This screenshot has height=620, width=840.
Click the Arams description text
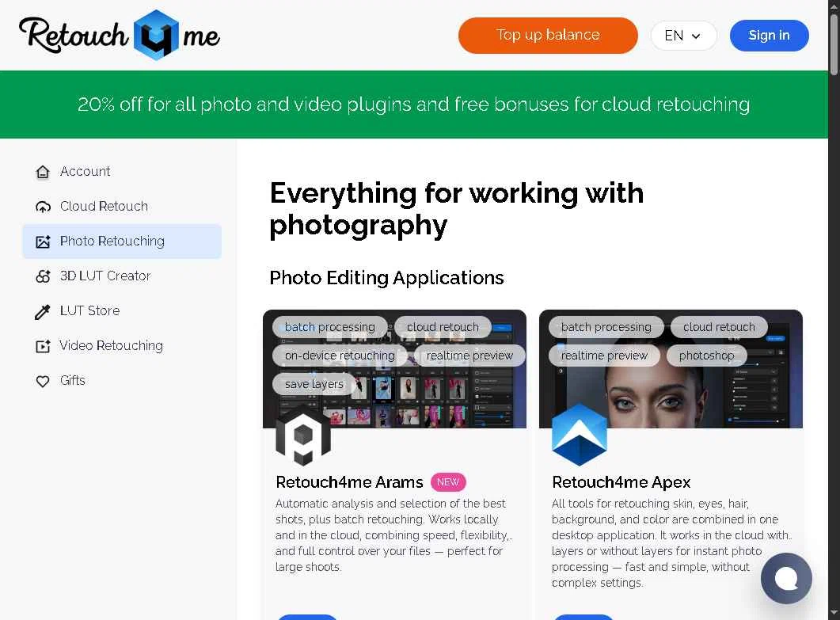pyautogui.click(x=394, y=535)
